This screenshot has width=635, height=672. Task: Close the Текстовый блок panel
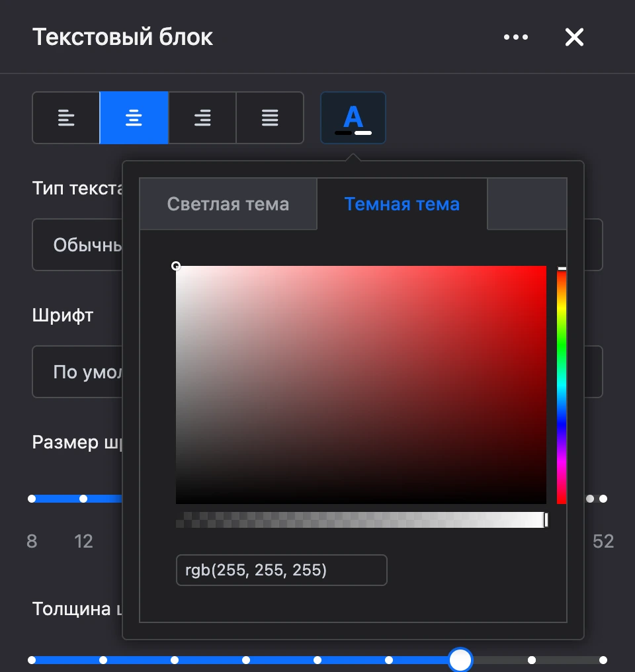[x=575, y=37]
